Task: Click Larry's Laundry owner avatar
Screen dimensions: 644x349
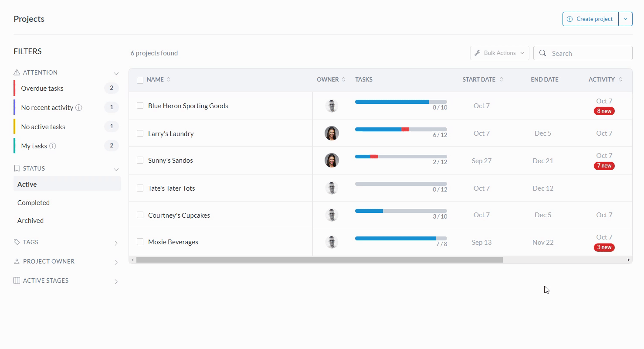Action: tap(332, 133)
